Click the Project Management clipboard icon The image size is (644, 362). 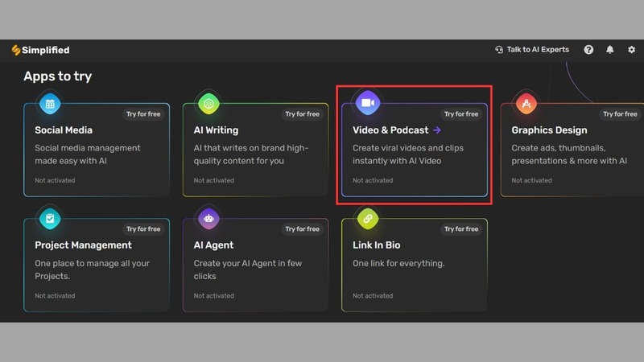pos(50,218)
